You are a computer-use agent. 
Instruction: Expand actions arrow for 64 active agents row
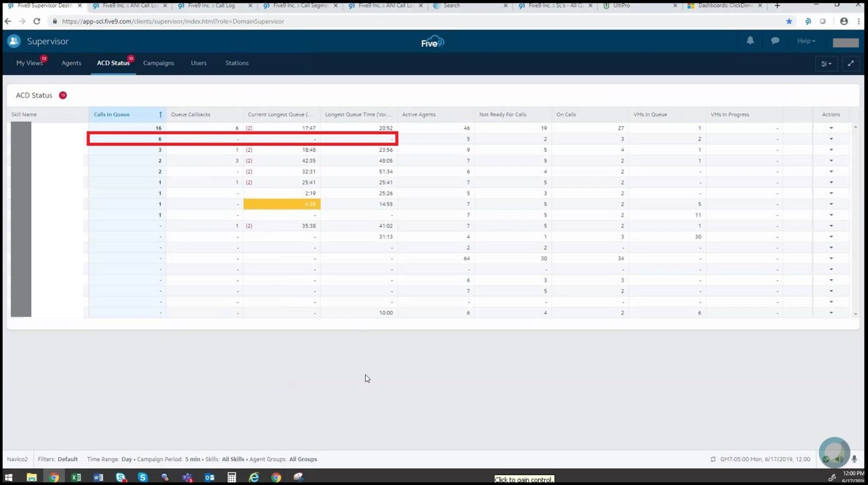pos(831,258)
